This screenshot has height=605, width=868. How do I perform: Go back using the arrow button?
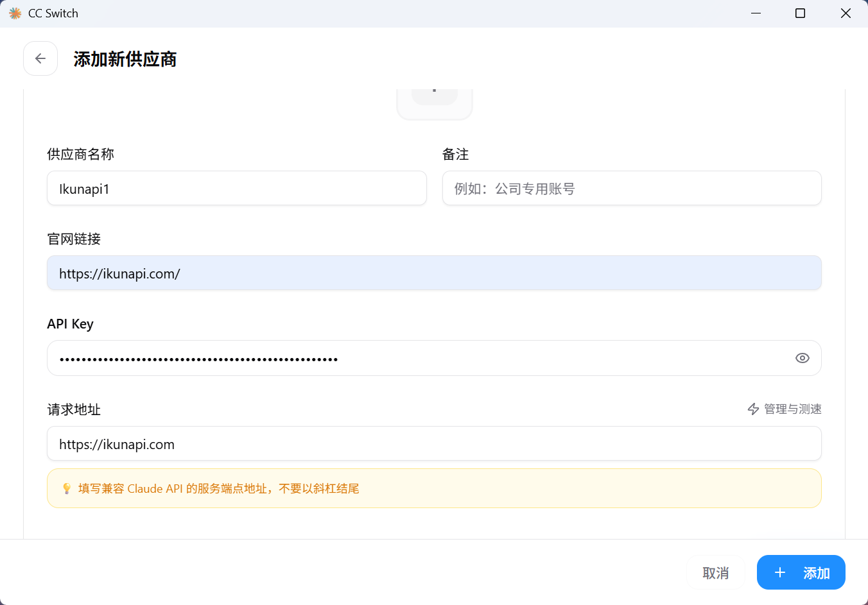(x=40, y=58)
